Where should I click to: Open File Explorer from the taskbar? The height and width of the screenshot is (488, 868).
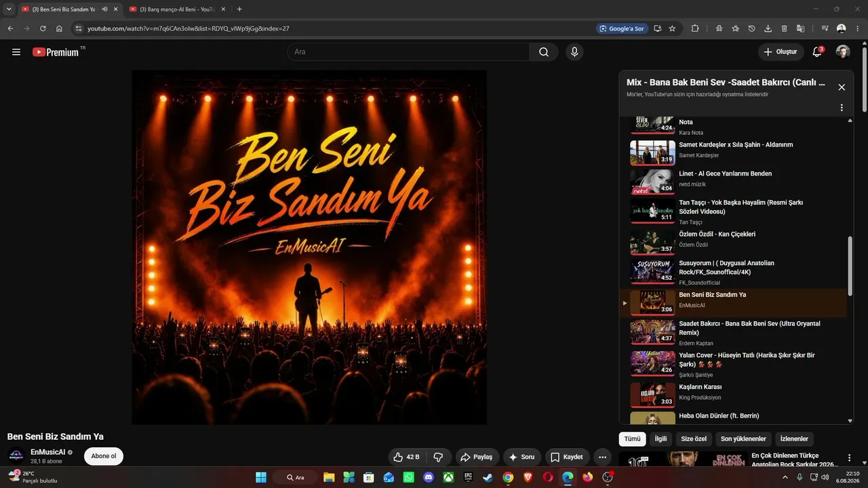coord(329,477)
